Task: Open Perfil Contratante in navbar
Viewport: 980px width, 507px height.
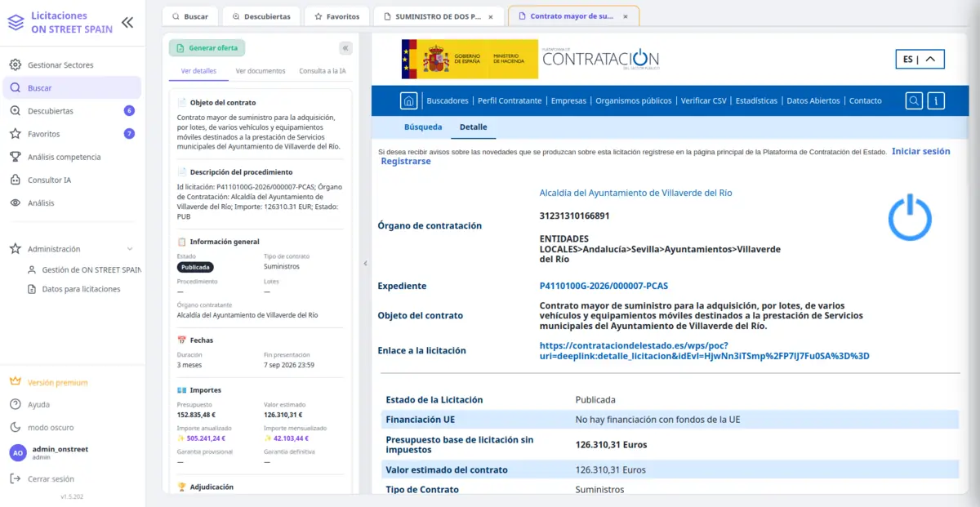Action: point(510,100)
